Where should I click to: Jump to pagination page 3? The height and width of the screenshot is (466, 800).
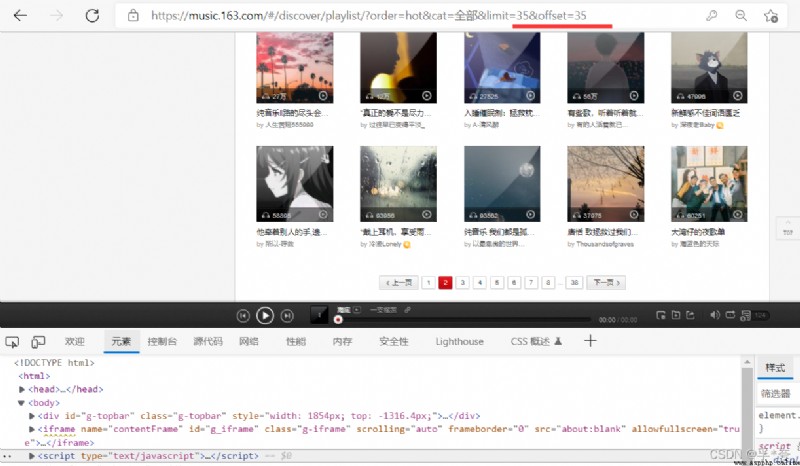(x=463, y=282)
